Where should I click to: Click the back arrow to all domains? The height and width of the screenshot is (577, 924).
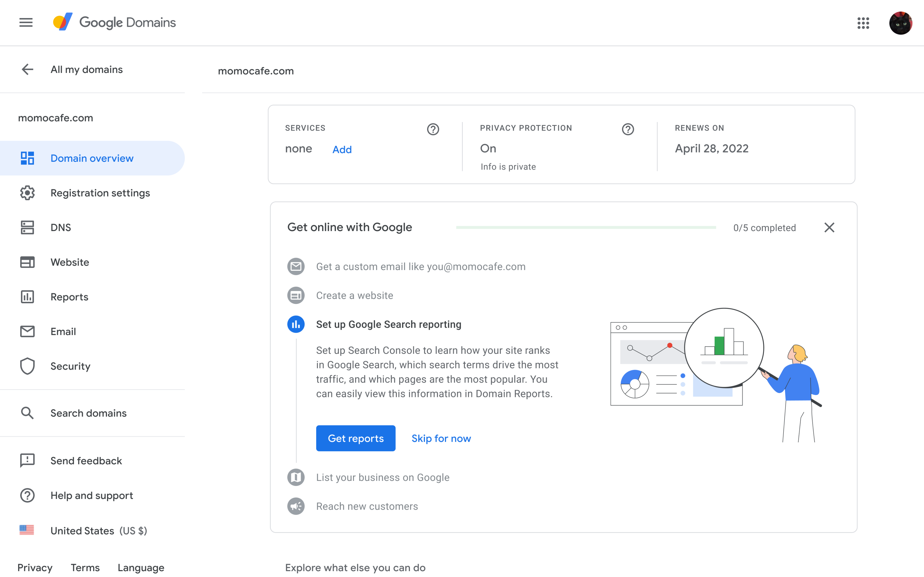point(28,70)
